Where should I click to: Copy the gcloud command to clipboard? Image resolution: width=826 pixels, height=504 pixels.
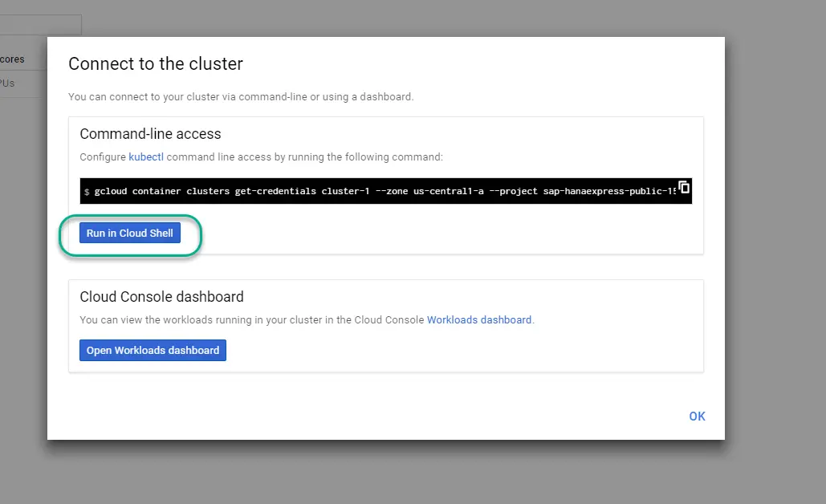click(x=684, y=187)
